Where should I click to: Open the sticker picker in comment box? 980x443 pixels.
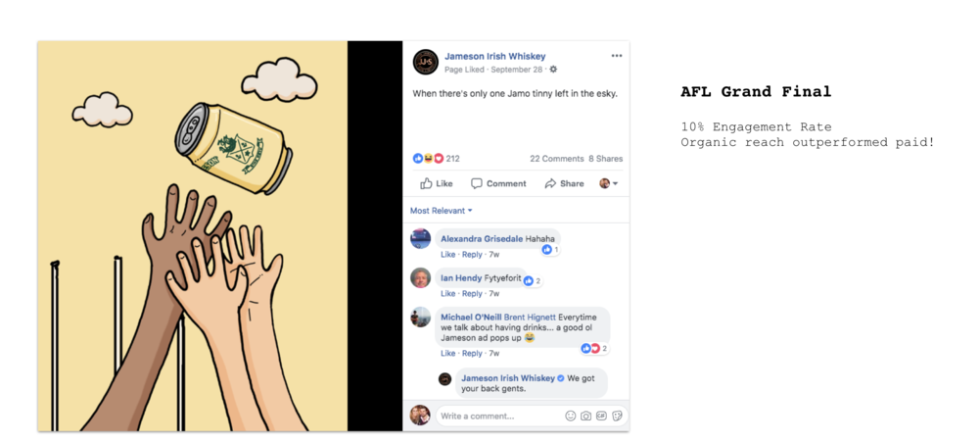pos(616,416)
